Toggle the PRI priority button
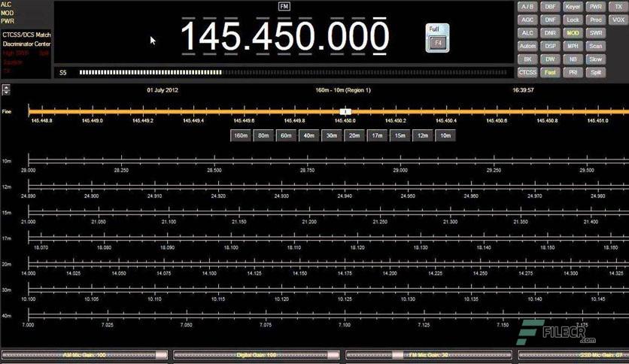The image size is (629, 364). pyautogui.click(x=573, y=72)
